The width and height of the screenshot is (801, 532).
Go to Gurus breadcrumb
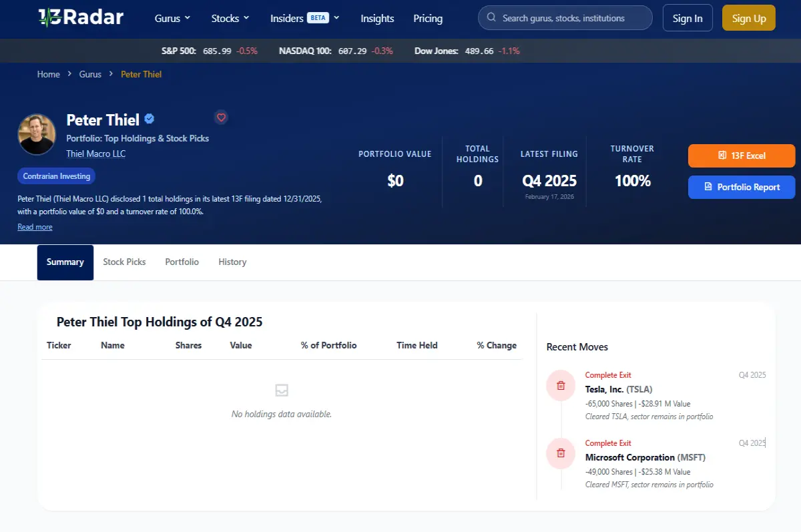click(90, 74)
